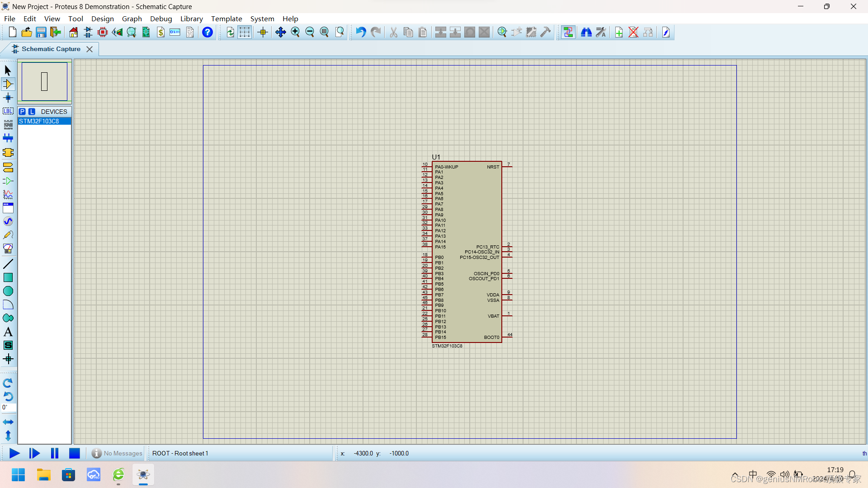Open the Generator mode tool
The image size is (868, 488).
point(8,221)
